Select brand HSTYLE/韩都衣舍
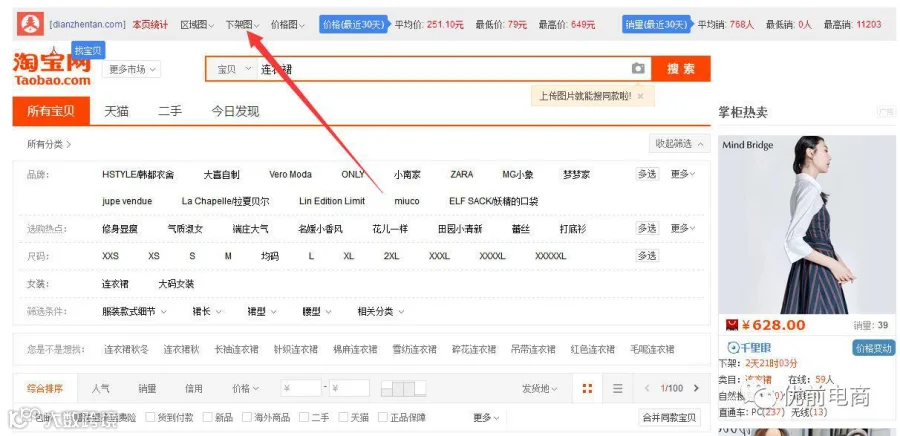The image size is (900, 436). click(x=138, y=174)
